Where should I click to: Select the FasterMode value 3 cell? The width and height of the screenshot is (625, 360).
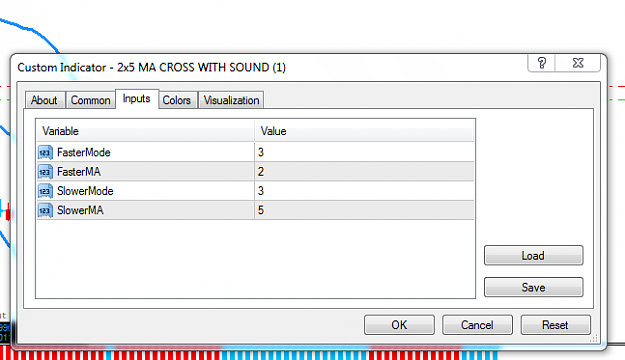point(364,152)
